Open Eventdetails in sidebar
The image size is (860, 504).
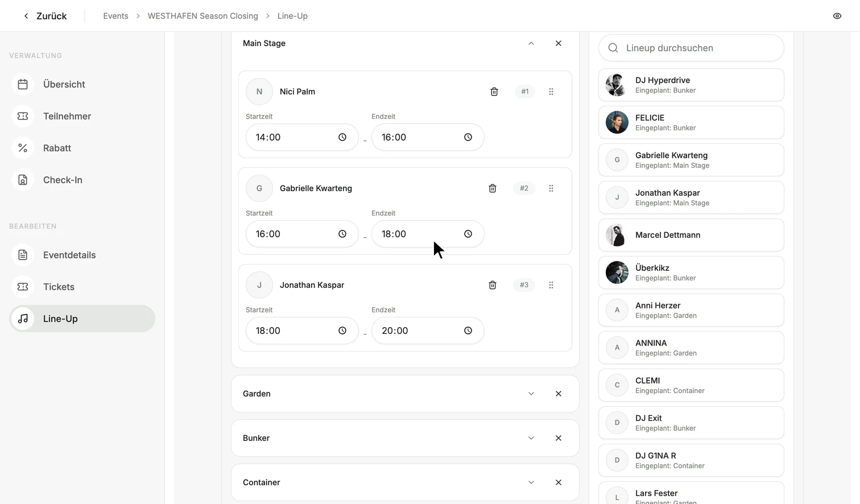82,255
